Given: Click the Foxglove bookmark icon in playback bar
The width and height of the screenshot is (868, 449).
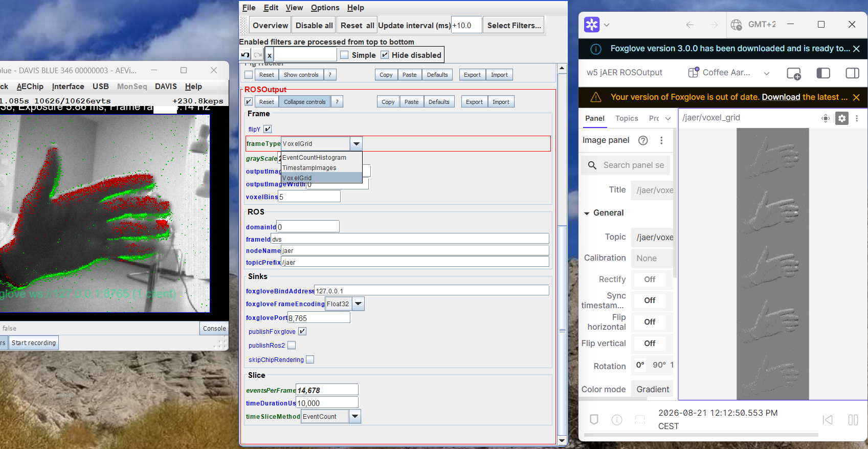Looking at the screenshot, I should coord(594,420).
